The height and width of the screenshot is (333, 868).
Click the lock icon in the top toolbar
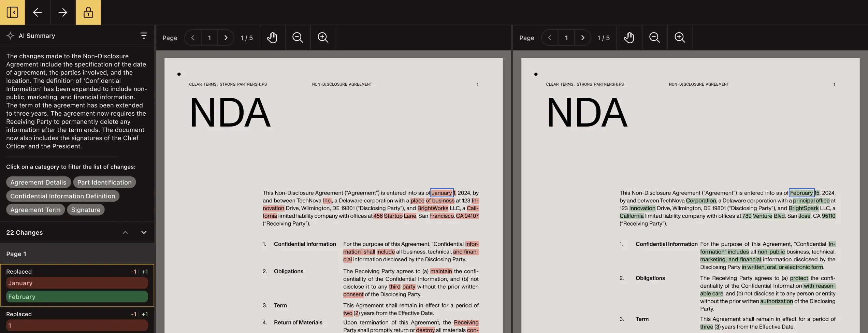point(88,12)
